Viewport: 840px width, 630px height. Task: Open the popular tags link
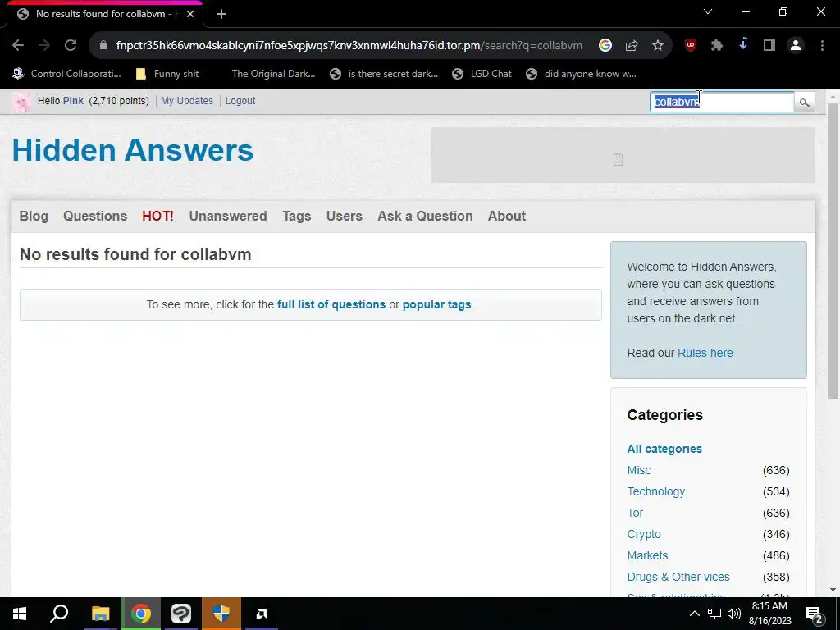pos(436,304)
